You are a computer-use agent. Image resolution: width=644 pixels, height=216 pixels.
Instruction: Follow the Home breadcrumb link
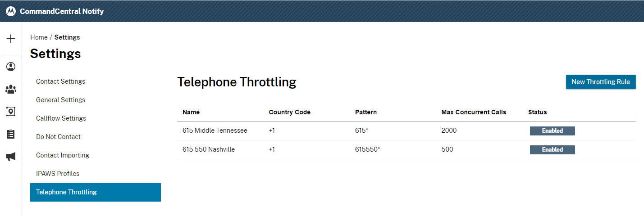tap(39, 37)
